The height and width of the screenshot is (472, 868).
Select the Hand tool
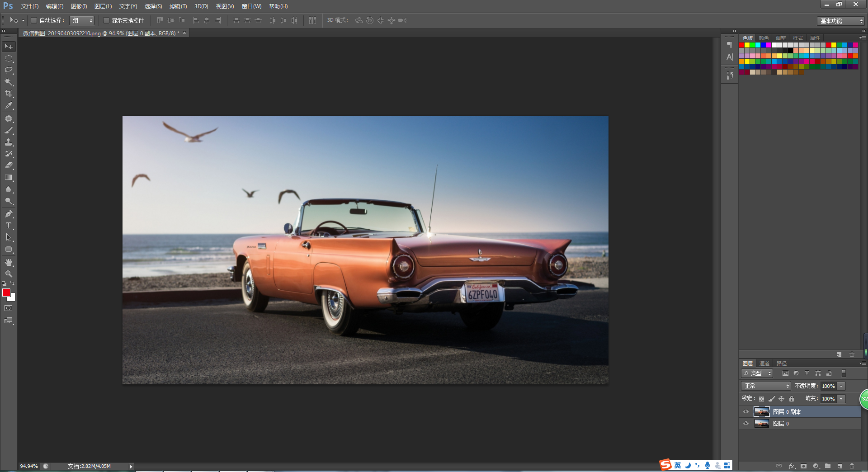[9, 262]
